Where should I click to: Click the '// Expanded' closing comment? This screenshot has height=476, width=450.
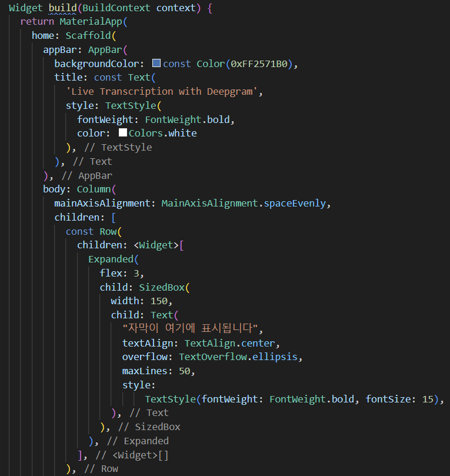(x=138, y=441)
